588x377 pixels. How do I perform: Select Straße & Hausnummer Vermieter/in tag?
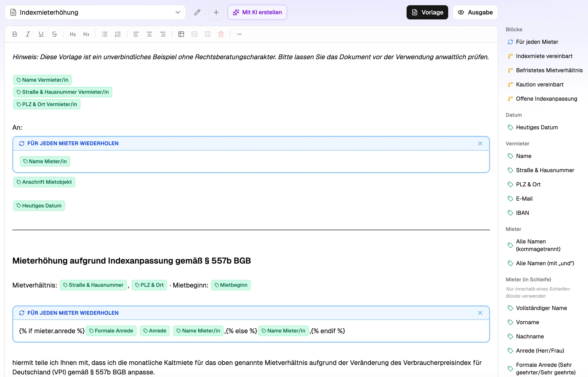click(x=63, y=92)
